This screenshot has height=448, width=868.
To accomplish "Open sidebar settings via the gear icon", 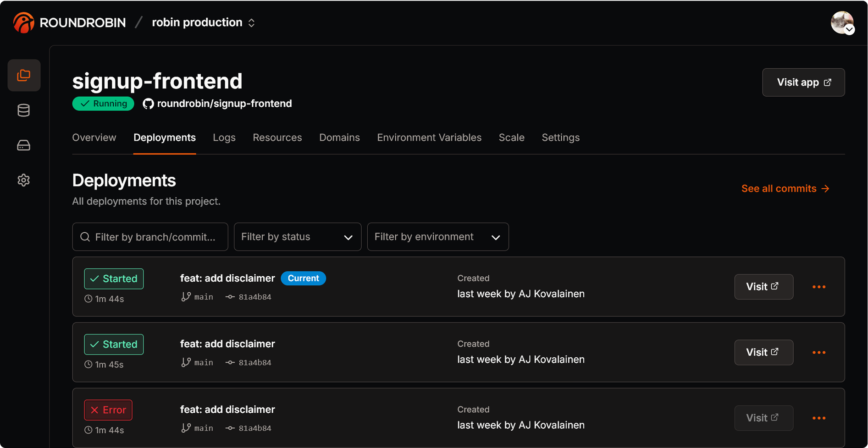I will tap(23, 180).
